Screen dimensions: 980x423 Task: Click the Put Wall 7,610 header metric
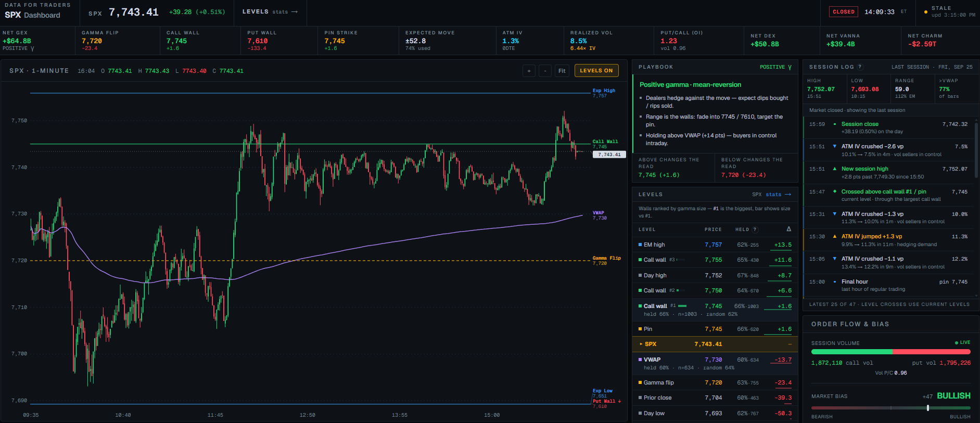click(x=280, y=41)
